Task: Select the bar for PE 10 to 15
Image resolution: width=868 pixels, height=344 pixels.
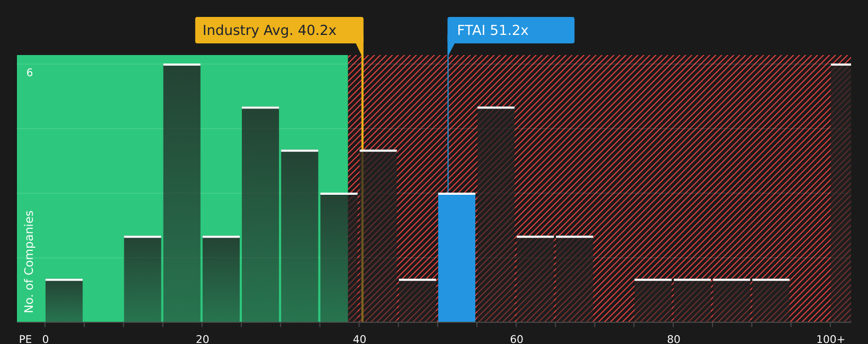Action: click(x=142, y=279)
